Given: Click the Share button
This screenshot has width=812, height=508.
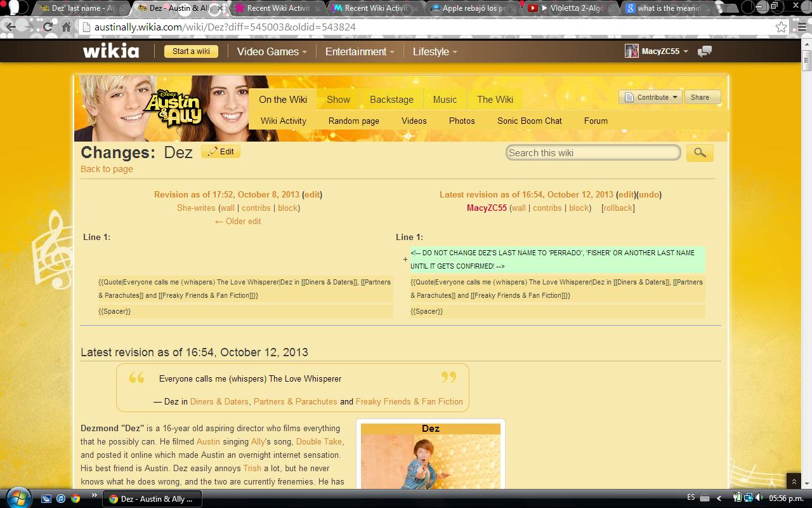Looking at the screenshot, I should coord(702,97).
